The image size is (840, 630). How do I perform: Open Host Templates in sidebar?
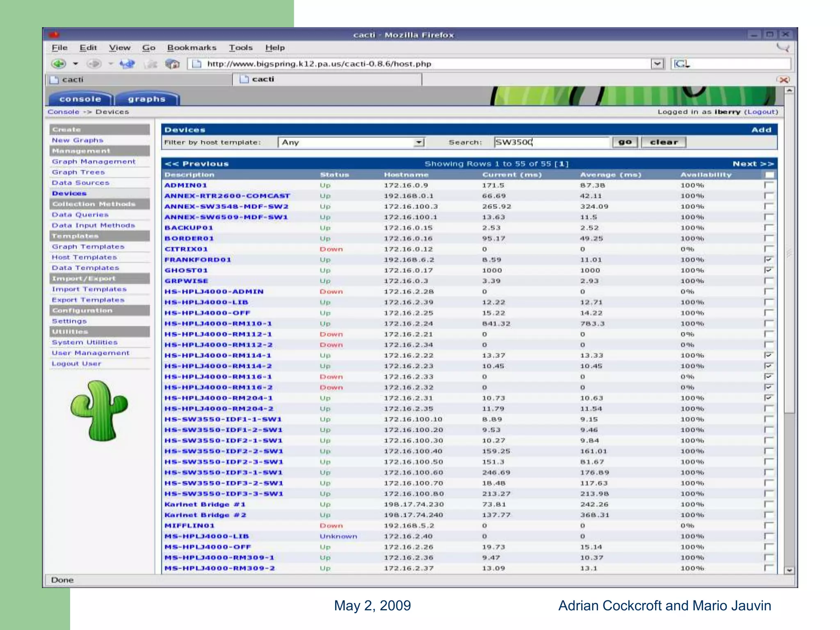click(x=84, y=257)
